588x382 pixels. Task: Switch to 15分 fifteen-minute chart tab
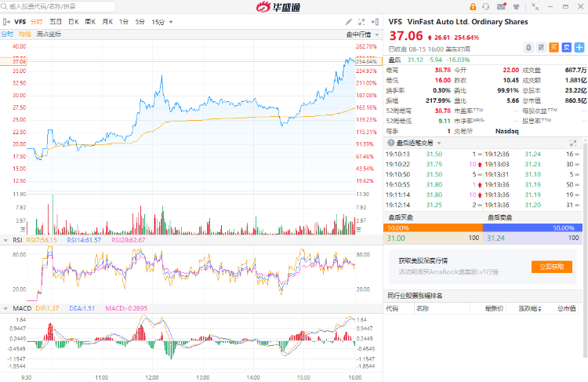tap(158, 22)
